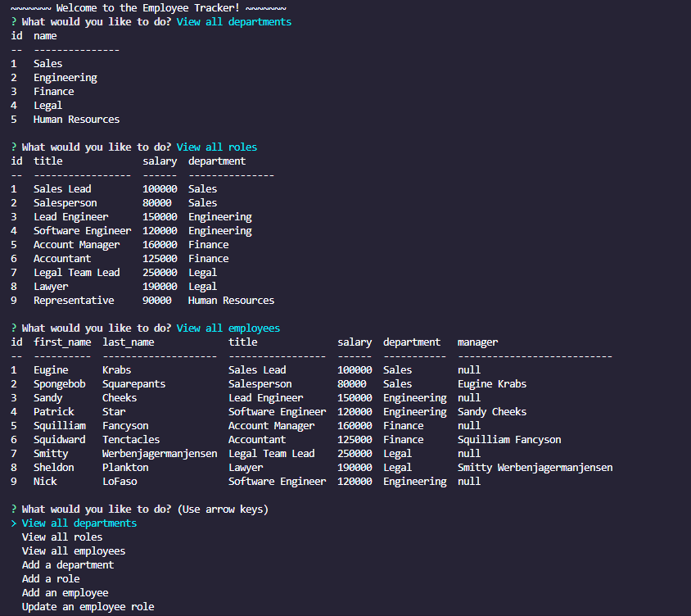Click the selection arrow next to current option
The height and width of the screenshot is (616, 691).
pyautogui.click(x=13, y=523)
